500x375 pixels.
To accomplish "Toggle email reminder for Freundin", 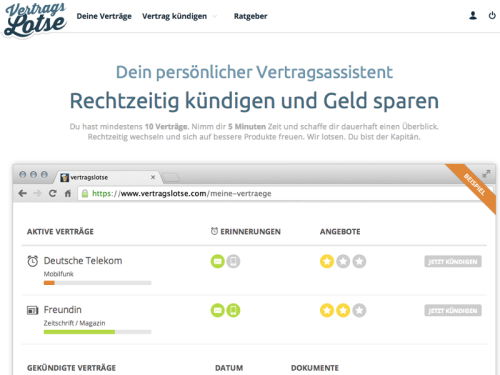I will point(217,311).
